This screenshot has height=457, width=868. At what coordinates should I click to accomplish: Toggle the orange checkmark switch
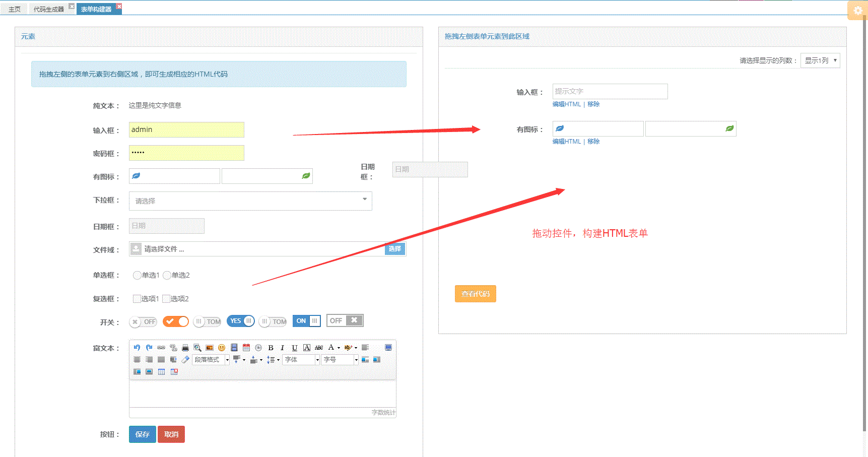tap(176, 321)
